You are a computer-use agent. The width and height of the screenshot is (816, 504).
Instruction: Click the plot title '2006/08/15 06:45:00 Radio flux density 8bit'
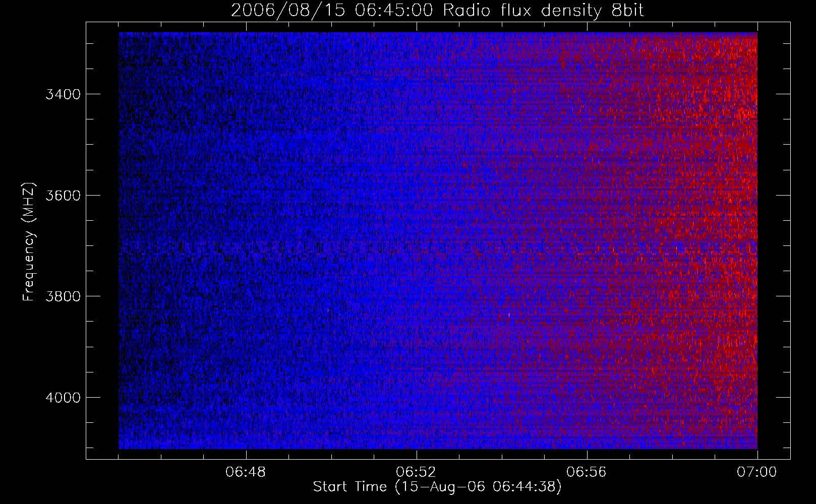click(437, 11)
